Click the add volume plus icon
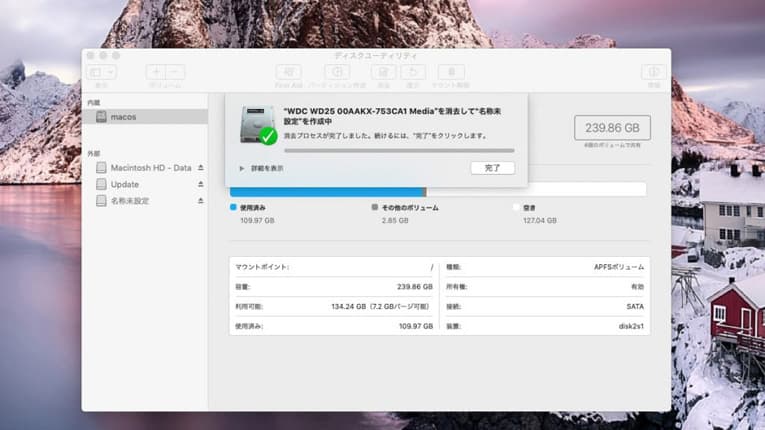 (156, 72)
